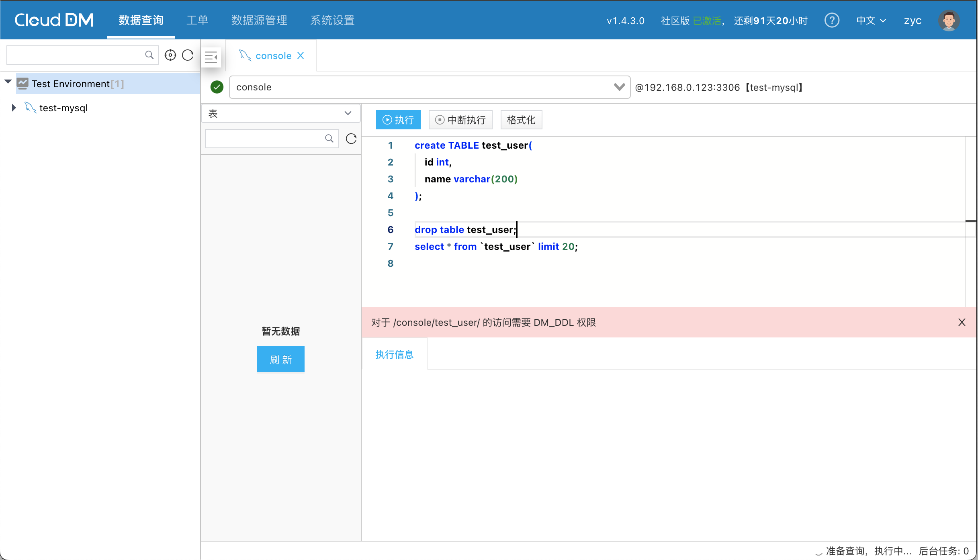Dismiss the DM_DDL permission error banner
Screen dimensions: 978x560
(x=962, y=322)
